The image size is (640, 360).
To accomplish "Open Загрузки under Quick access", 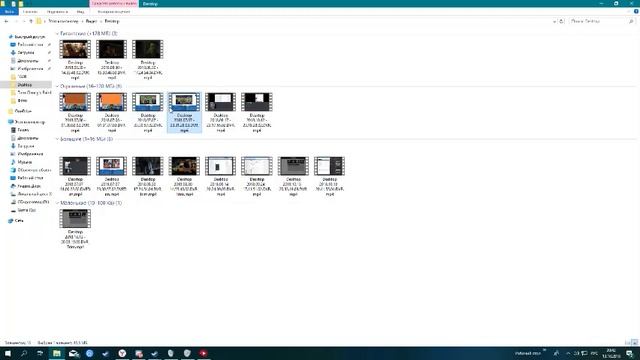I will tap(26, 53).
